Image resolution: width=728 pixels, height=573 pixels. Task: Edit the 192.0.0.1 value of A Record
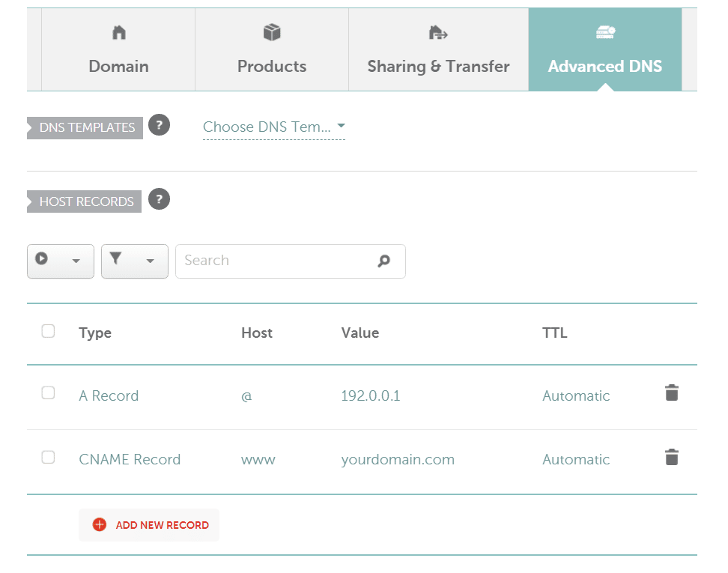370,396
